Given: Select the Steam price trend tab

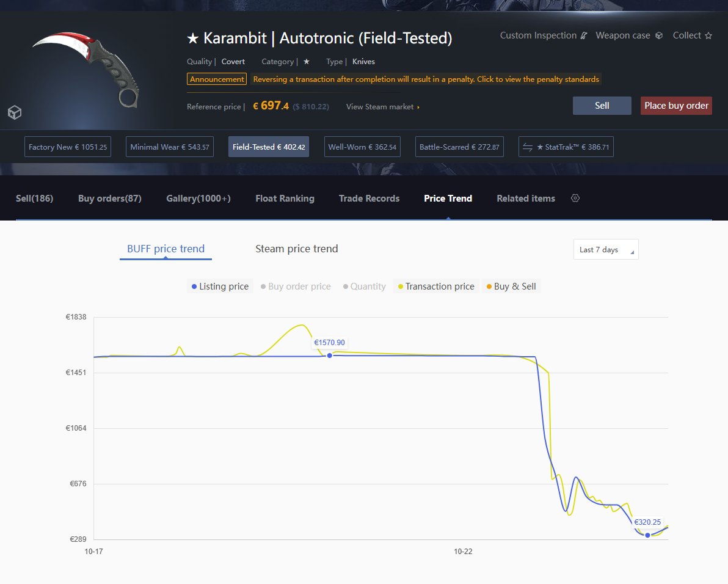Looking at the screenshot, I should point(297,249).
